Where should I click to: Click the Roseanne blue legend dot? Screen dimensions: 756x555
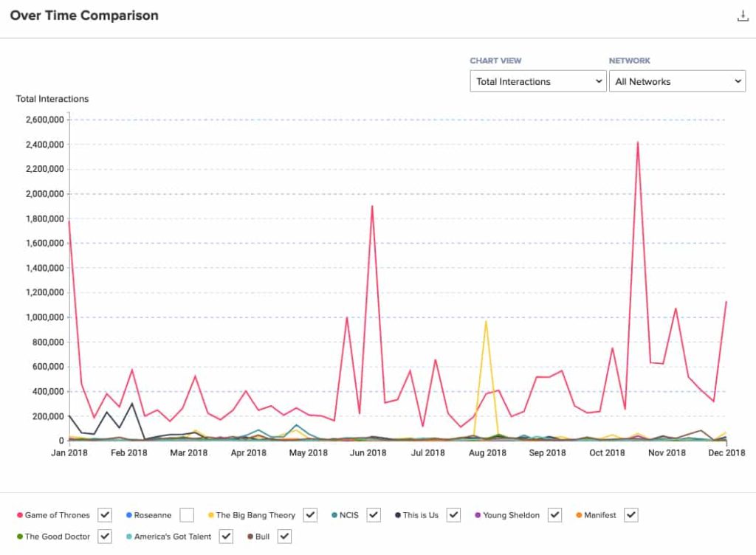(x=128, y=515)
